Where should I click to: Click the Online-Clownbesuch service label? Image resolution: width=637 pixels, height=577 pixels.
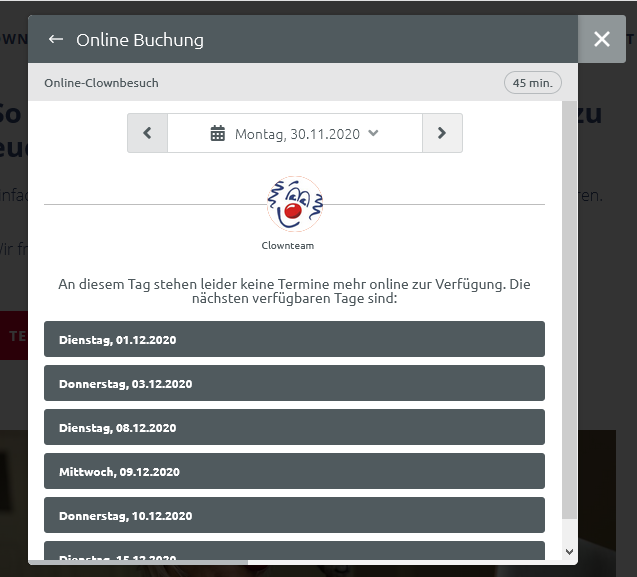coord(101,83)
